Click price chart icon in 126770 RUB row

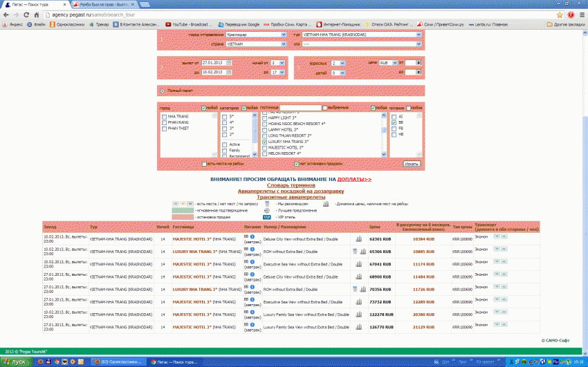click(x=359, y=326)
